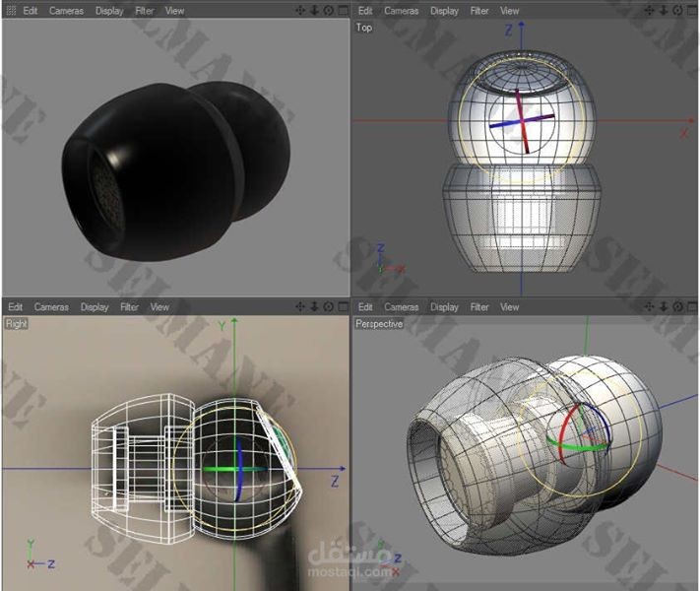Click the rotate camera icon in the rendered earbud viewport
Viewport: 700px width, 591px height.
tap(329, 10)
